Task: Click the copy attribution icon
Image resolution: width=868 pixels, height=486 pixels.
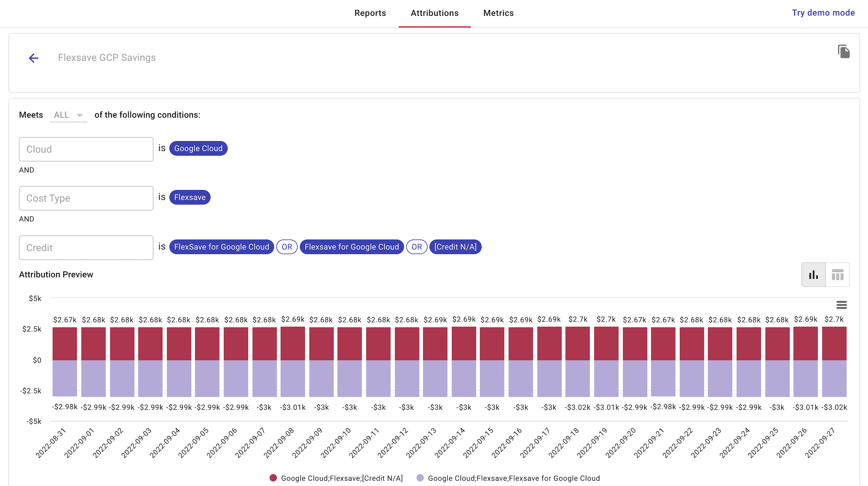Action: point(843,51)
